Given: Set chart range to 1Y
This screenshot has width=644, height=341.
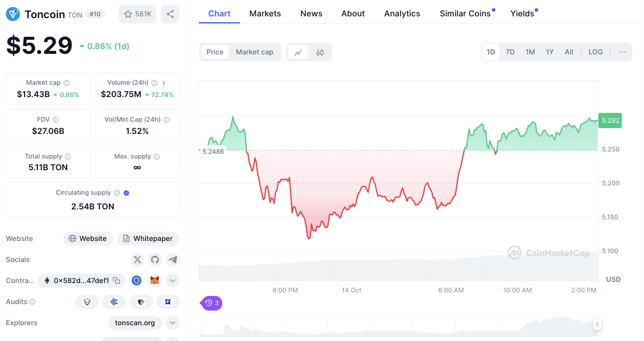Looking at the screenshot, I should (x=550, y=52).
